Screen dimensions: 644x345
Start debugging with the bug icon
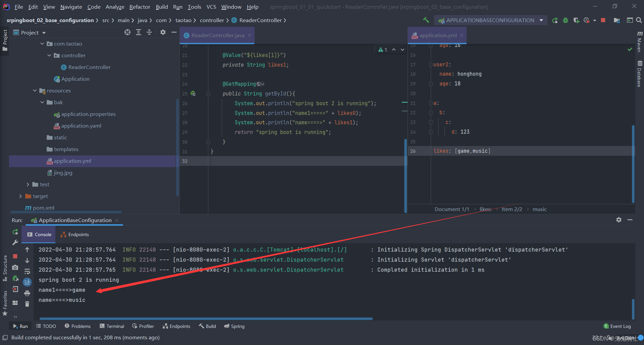[x=566, y=20]
